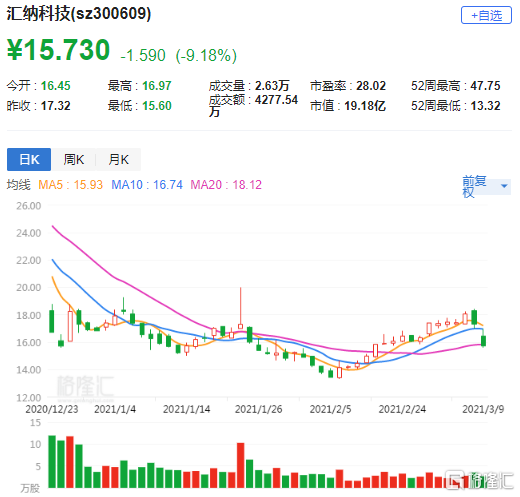Select the MA5 : 15.93 indicator label
Screen dimensions: 520x497
click(x=70, y=185)
